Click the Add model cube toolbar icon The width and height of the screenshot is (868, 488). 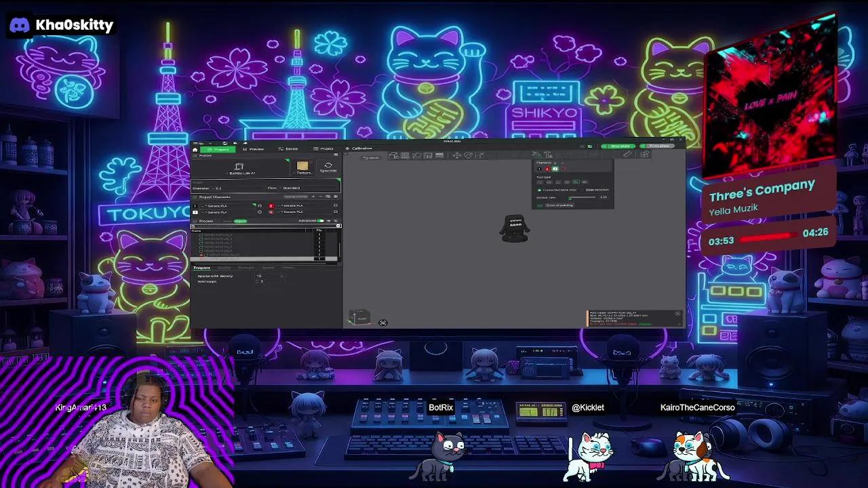393,156
